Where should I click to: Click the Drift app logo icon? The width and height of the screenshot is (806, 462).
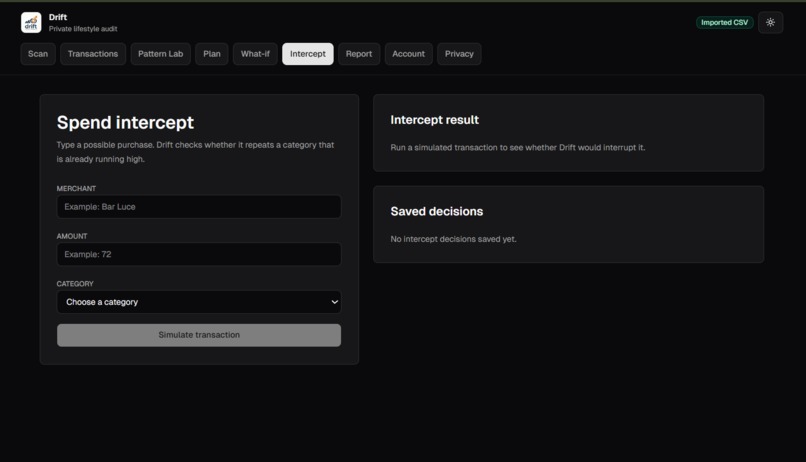click(x=31, y=23)
